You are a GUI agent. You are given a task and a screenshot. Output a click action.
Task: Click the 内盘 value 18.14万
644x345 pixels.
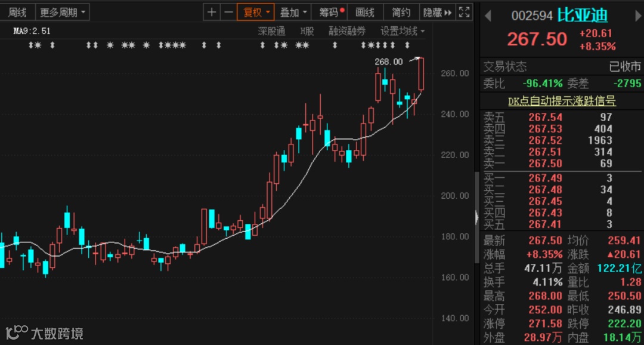coord(622,338)
